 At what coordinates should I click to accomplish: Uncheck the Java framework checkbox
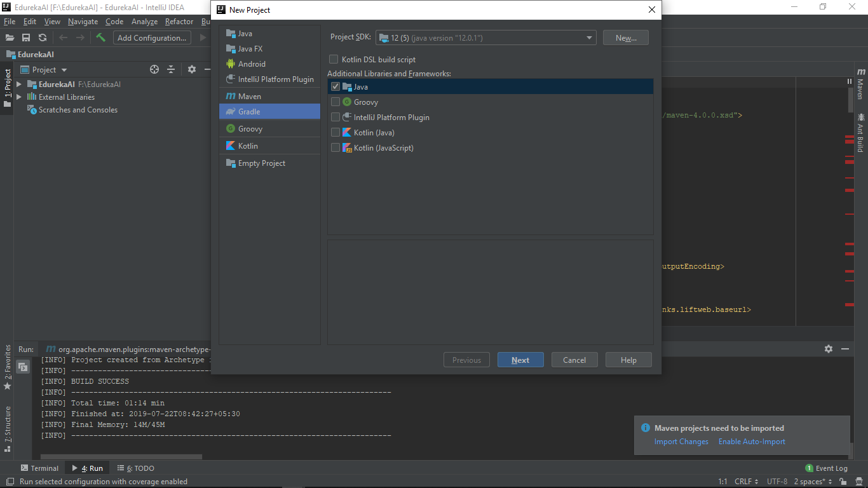tap(336, 87)
